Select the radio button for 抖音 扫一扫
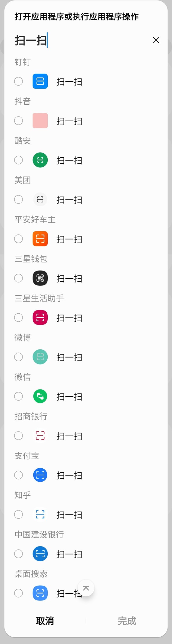172x644 pixels. (19, 121)
